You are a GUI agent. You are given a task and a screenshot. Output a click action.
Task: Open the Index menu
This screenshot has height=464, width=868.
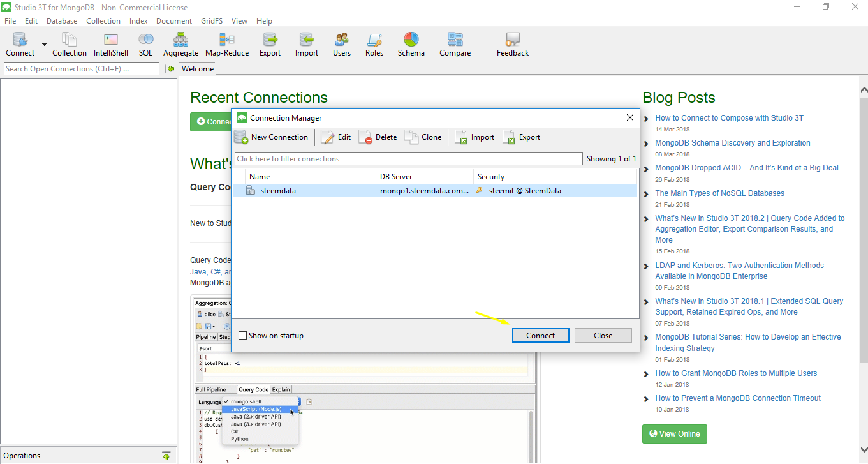[138, 21]
